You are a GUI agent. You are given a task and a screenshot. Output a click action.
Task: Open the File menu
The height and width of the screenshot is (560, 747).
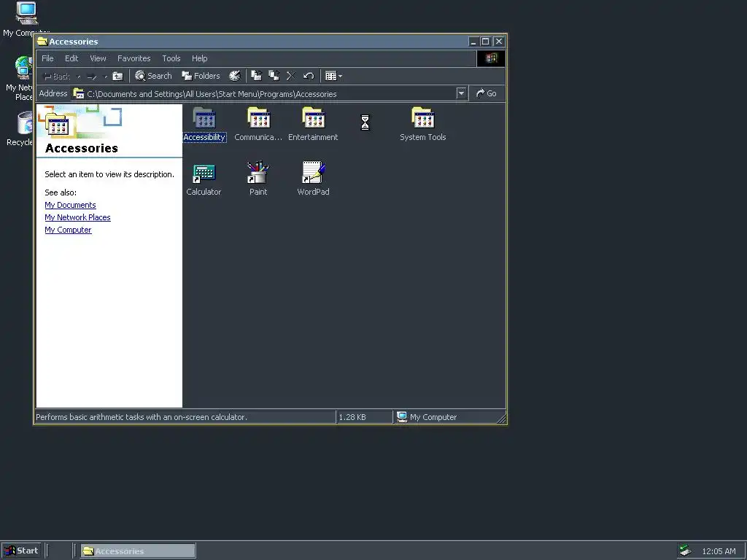47,58
